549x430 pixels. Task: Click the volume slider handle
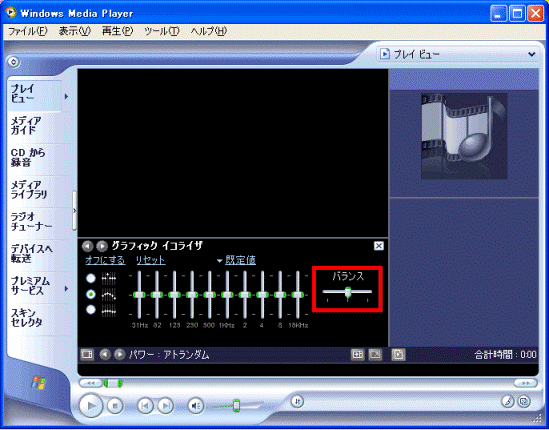pos(237,405)
